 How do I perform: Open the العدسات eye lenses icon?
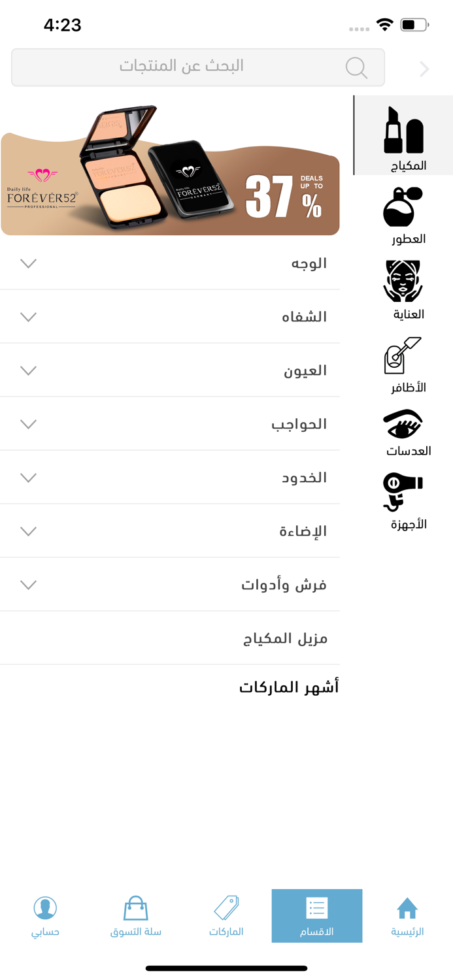point(403,425)
